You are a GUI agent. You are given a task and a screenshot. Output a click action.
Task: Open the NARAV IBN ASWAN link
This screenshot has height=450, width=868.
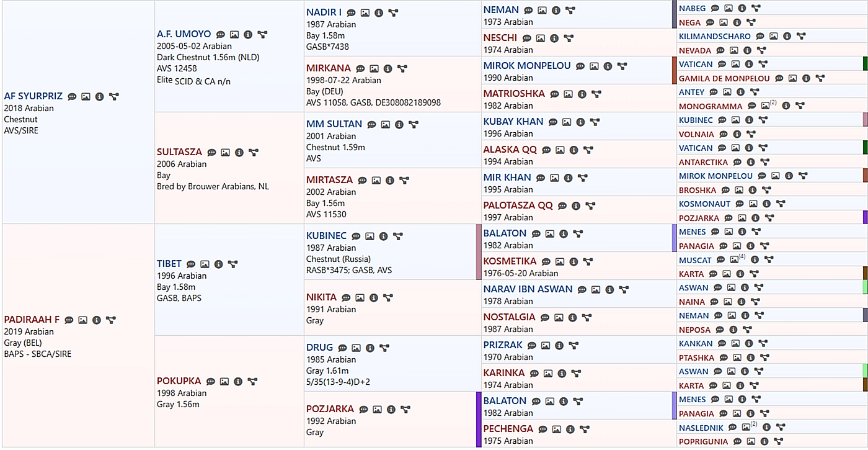pos(528,289)
